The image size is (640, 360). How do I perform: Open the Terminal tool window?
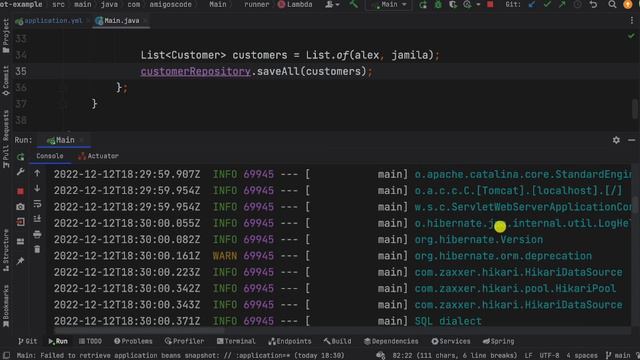(x=236, y=341)
